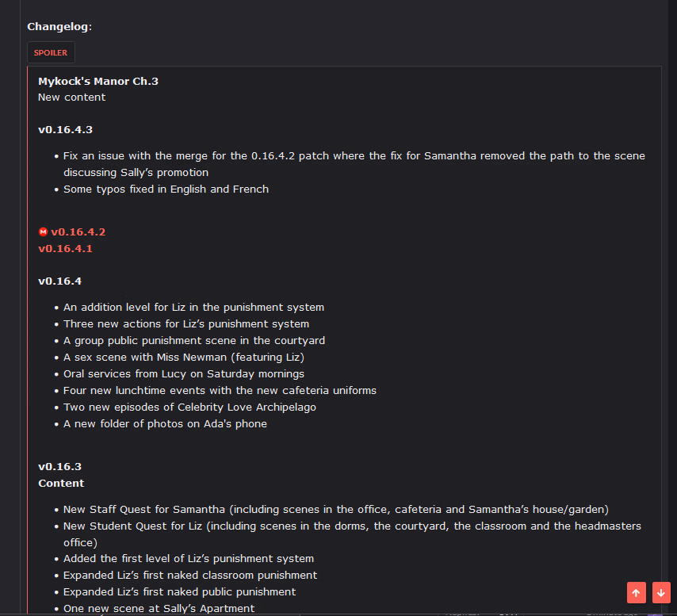Click the Celebrity Love Archipelago episodes line
The height and width of the screenshot is (616, 677).
tap(201, 407)
